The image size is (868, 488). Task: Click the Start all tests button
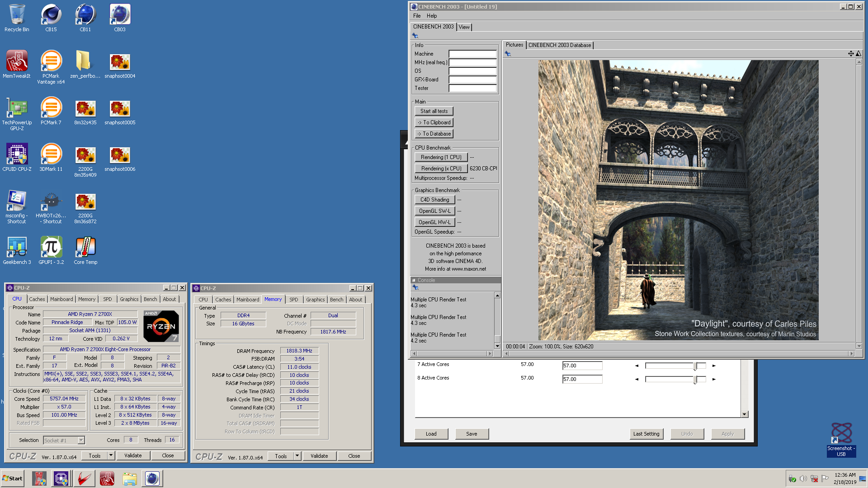click(434, 111)
